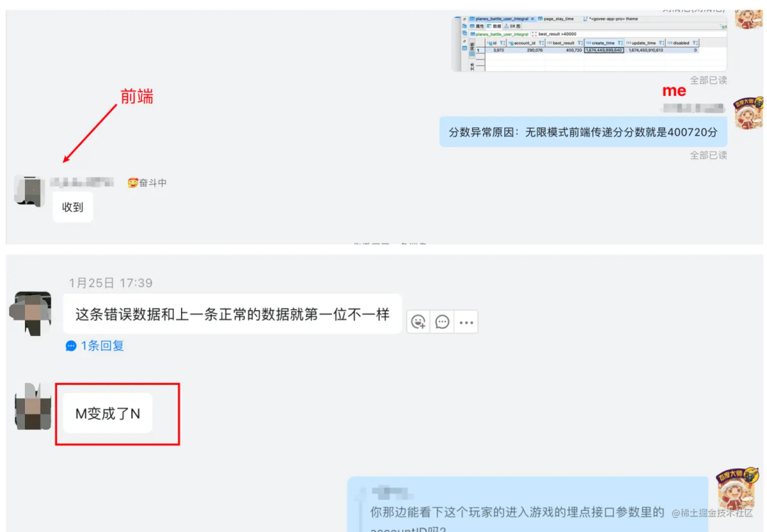Click the filter icon on the account_id column
This screenshot has height=532, width=767.
tap(540, 43)
